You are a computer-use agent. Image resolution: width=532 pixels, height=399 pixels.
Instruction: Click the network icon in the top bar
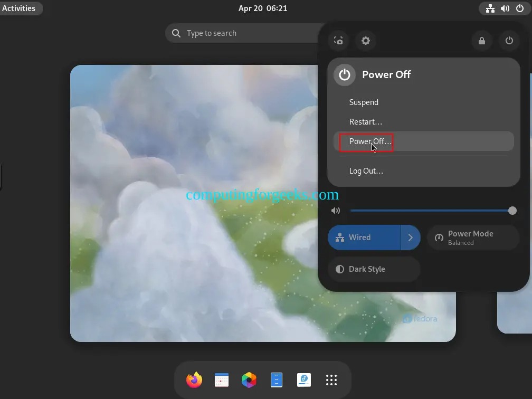pos(490,8)
